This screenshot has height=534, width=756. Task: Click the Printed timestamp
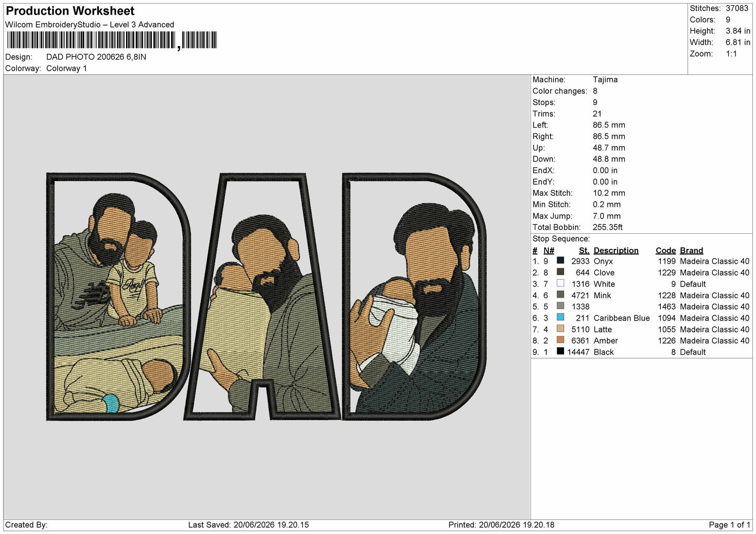click(x=501, y=525)
